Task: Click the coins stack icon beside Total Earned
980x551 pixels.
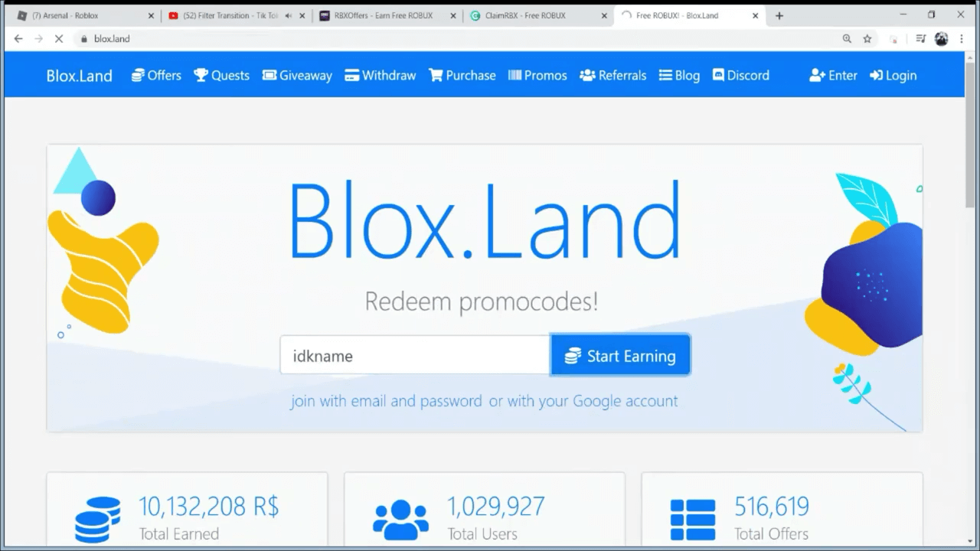Action: pos(97,520)
